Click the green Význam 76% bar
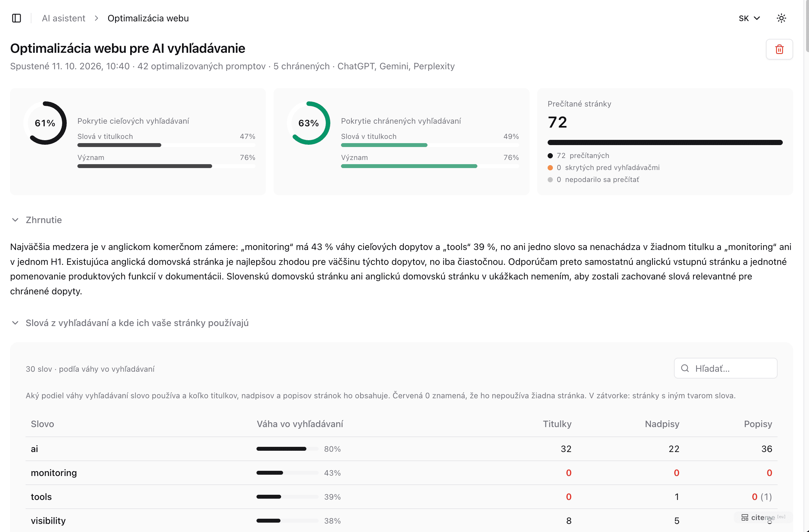Viewport: 809px width, 532px height. tap(430, 166)
